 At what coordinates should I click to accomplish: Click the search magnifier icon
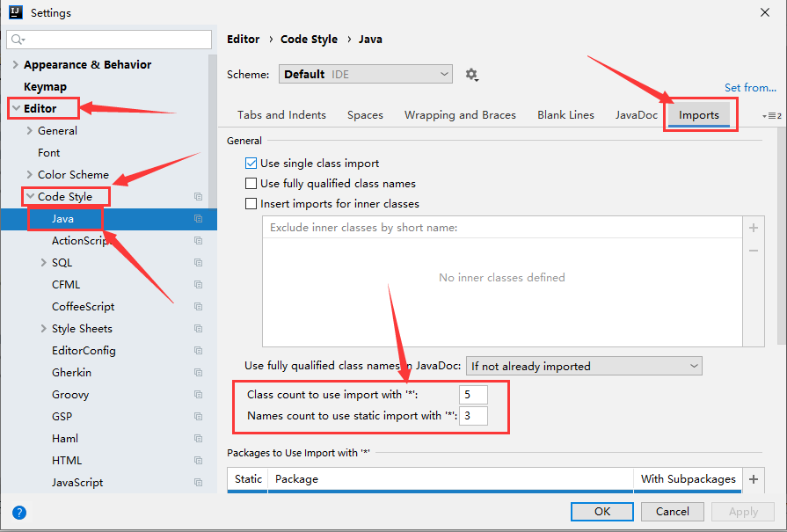18,40
